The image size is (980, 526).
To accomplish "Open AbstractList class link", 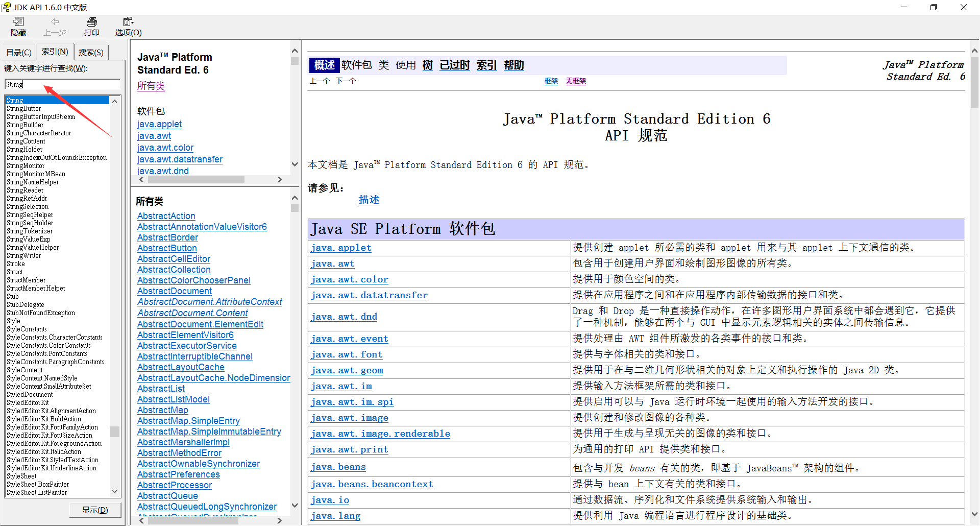I will pyautogui.click(x=161, y=389).
